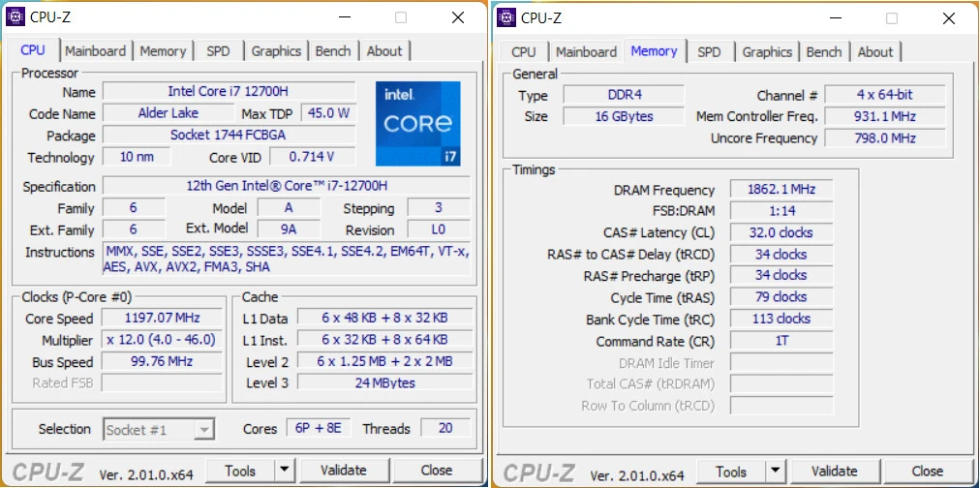Click the Core Speed value field
This screenshot has height=488, width=980.
[x=161, y=319]
